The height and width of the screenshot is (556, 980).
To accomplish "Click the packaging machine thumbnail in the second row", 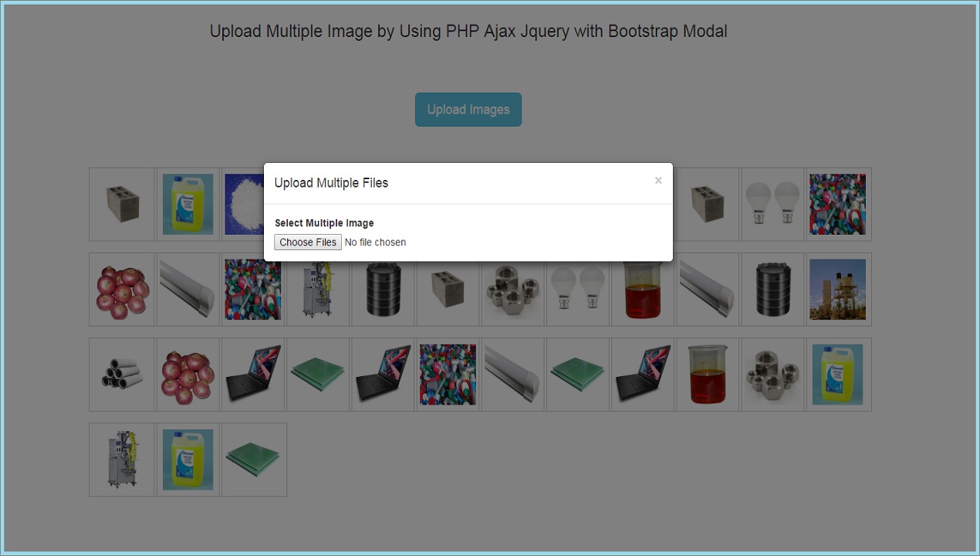I will 317,289.
